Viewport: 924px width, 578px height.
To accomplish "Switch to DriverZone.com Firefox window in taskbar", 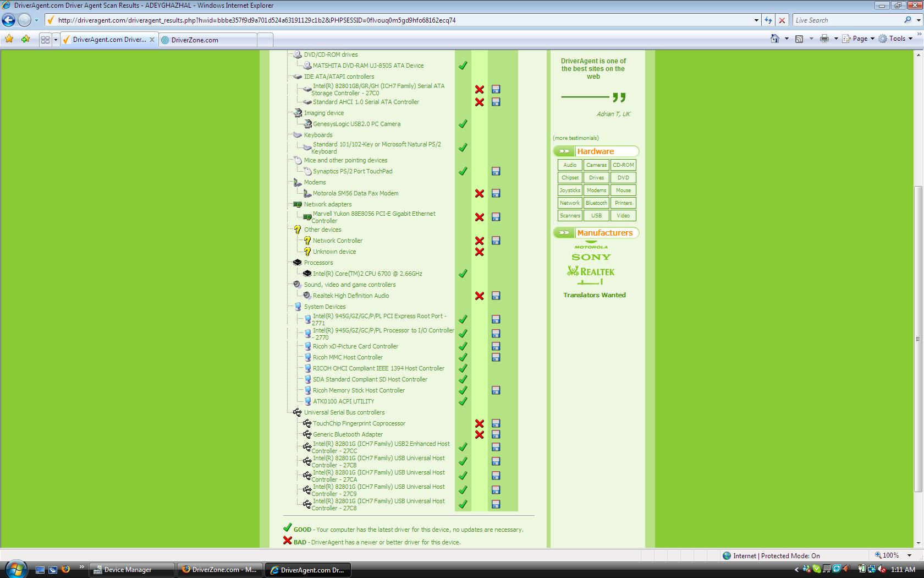I will [220, 570].
